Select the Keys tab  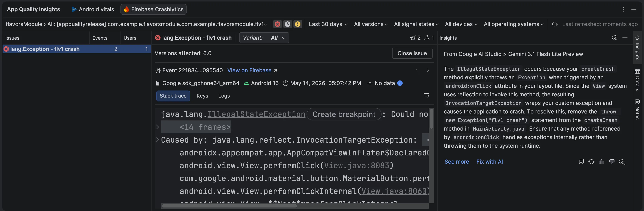coord(202,96)
